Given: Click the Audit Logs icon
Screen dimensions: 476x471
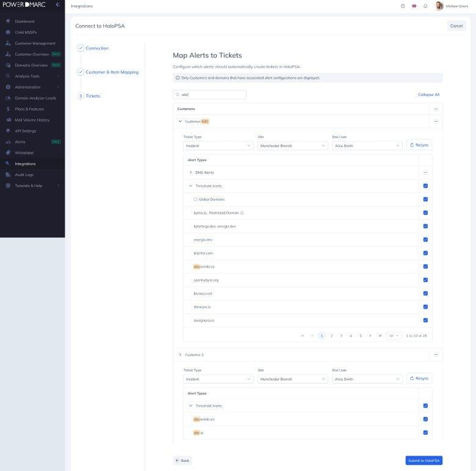Looking at the screenshot, I should coord(8,175).
